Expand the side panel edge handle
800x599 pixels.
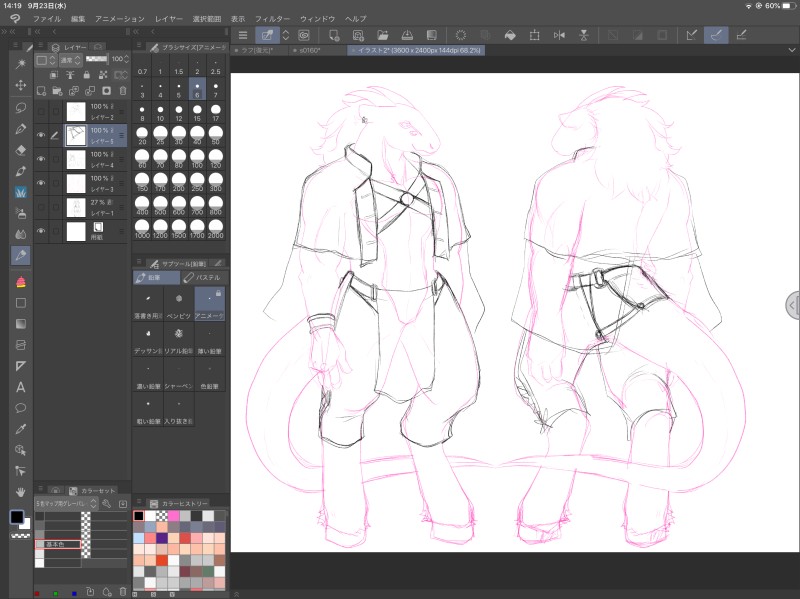793,303
